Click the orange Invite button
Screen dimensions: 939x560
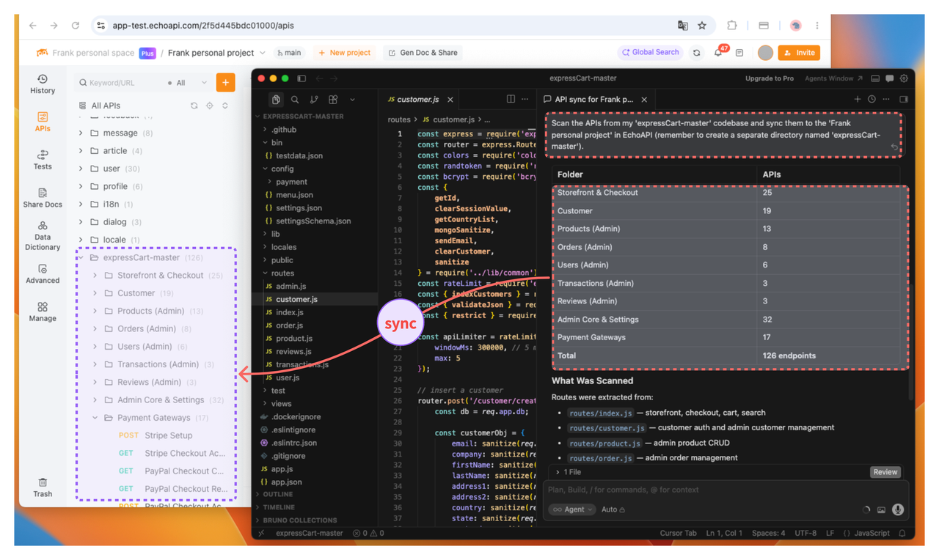799,53
